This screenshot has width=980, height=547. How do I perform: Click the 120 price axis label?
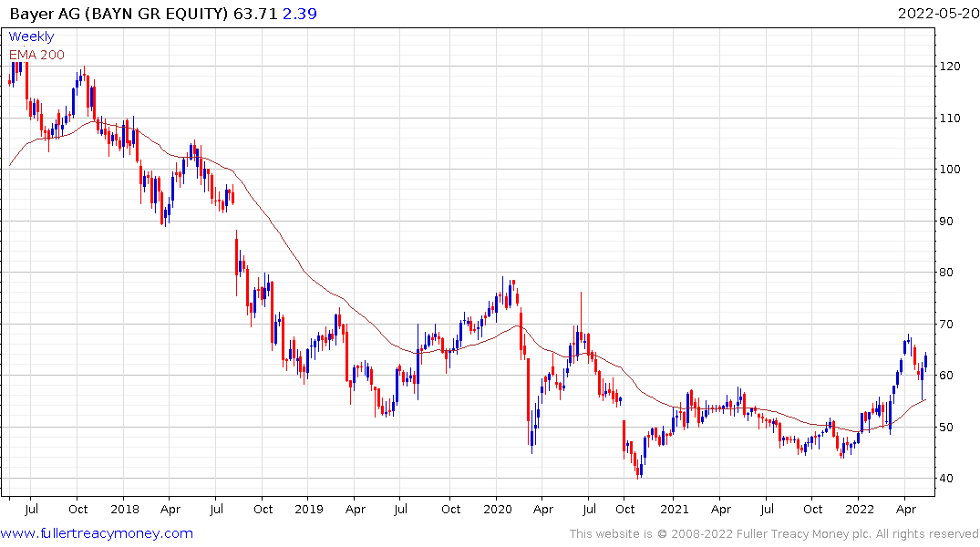tap(950, 67)
